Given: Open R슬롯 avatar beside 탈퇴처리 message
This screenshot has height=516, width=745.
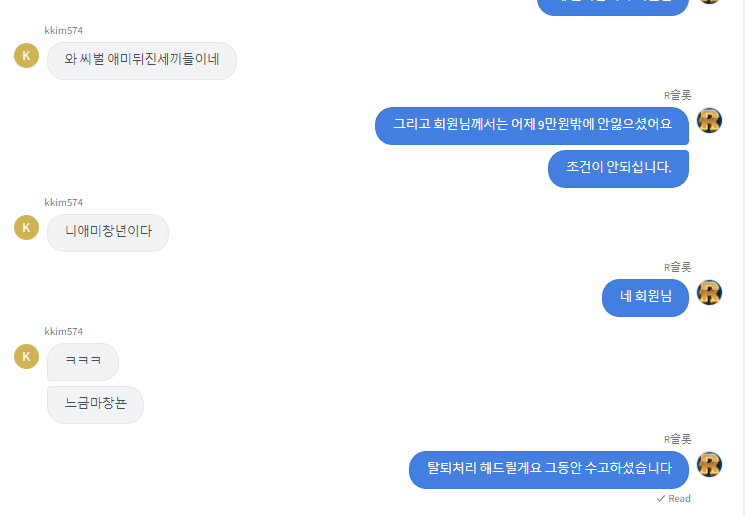Looking at the screenshot, I should click(x=709, y=464).
